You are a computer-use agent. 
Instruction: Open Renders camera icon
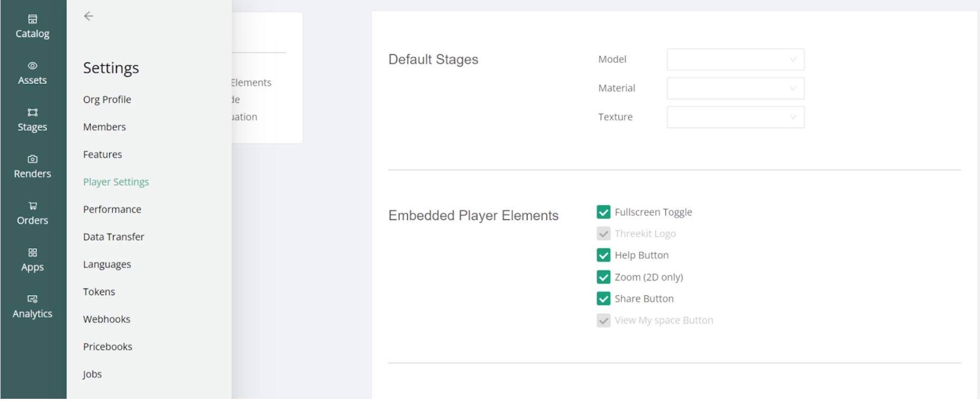coord(33,159)
